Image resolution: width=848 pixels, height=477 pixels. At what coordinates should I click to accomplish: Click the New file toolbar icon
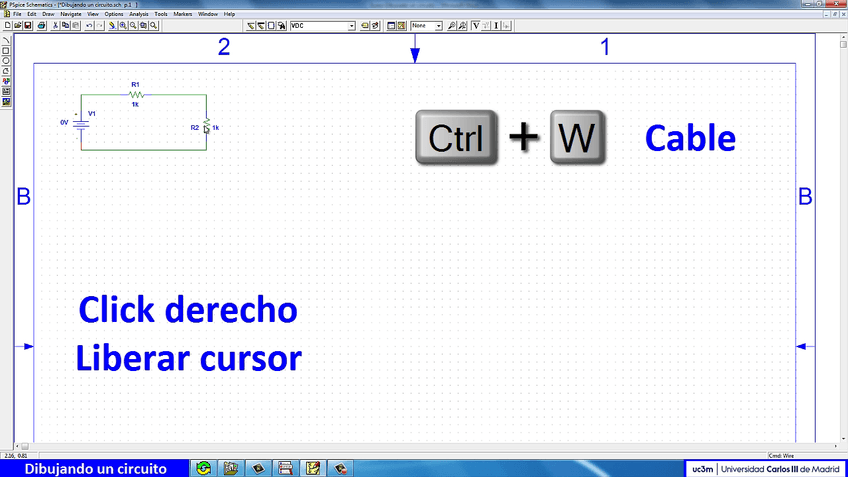click(8, 25)
